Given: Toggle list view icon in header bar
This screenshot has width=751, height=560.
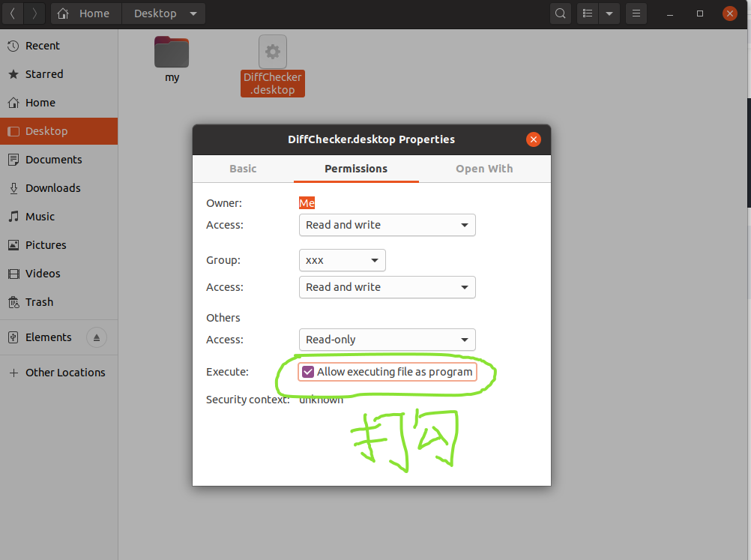Looking at the screenshot, I should (x=588, y=13).
